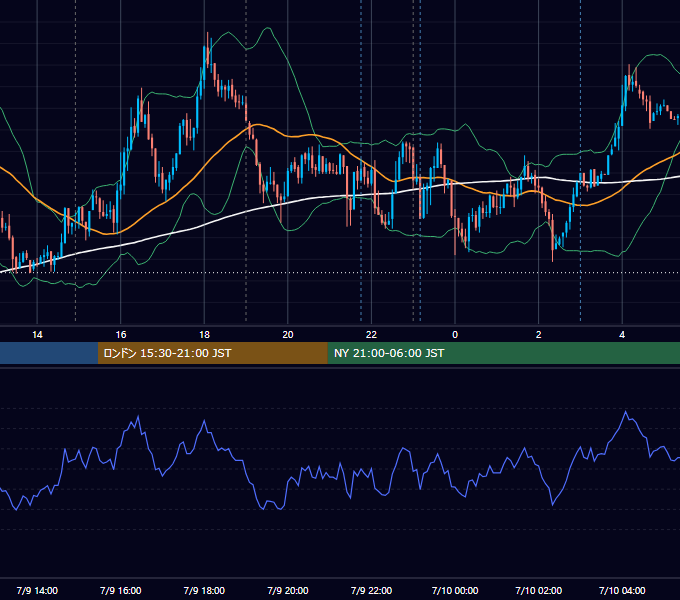Viewport: 680px width, 600px height.
Task: Click the hour label 20 on the upper time axis
Action: [x=288, y=335]
